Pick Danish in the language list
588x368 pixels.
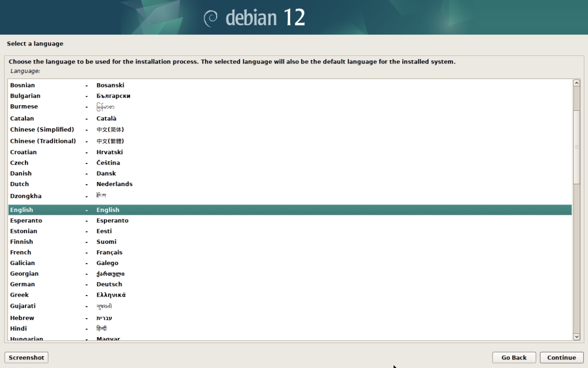point(290,173)
